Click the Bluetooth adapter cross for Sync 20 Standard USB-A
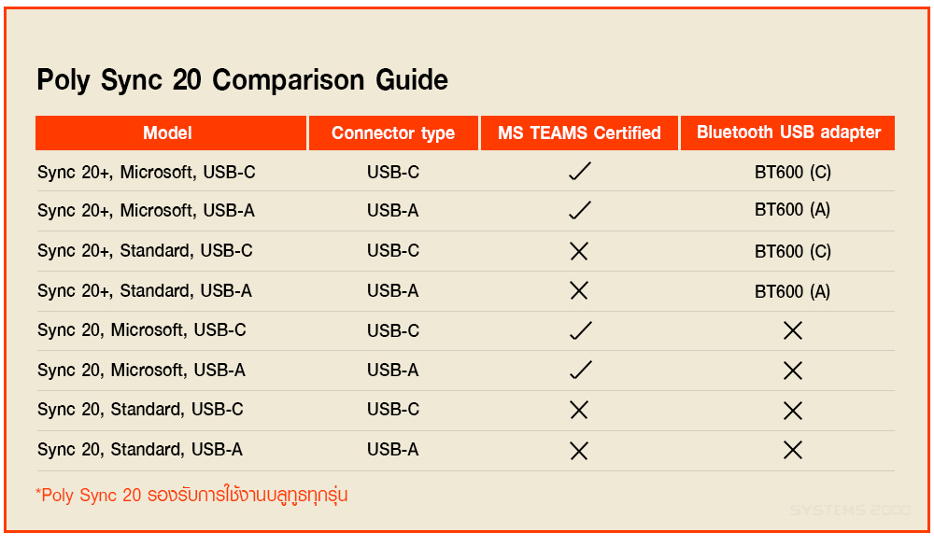The height and width of the screenshot is (560, 934). (x=793, y=450)
